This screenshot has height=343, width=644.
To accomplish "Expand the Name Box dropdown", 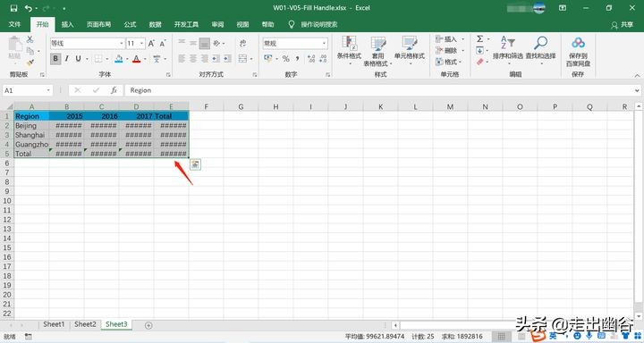I will [x=48, y=90].
